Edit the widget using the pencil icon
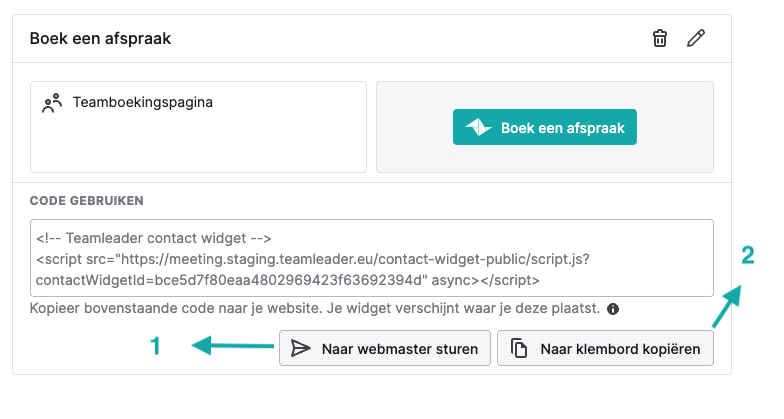 click(x=696, y=38)
